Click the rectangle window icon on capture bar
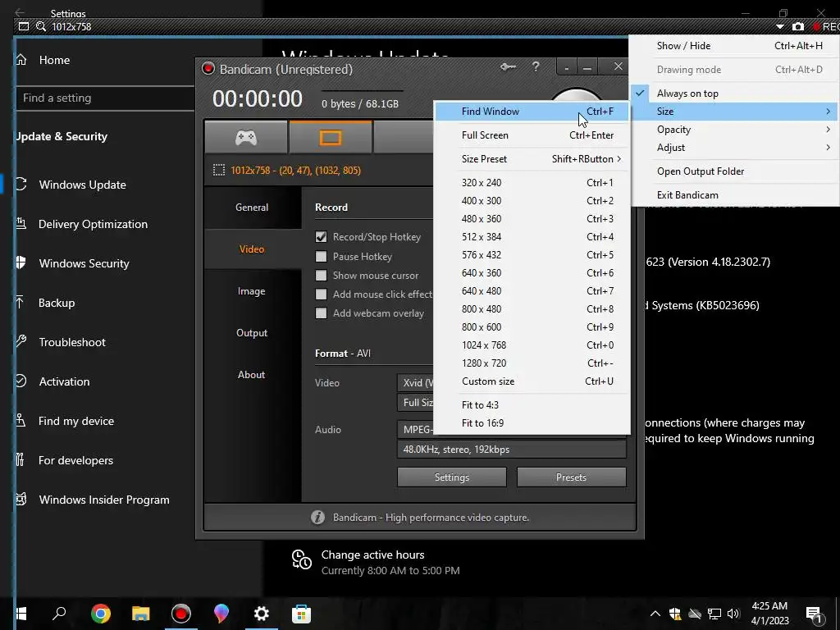Screen dimensions: 840x630 tap(24, 26)
